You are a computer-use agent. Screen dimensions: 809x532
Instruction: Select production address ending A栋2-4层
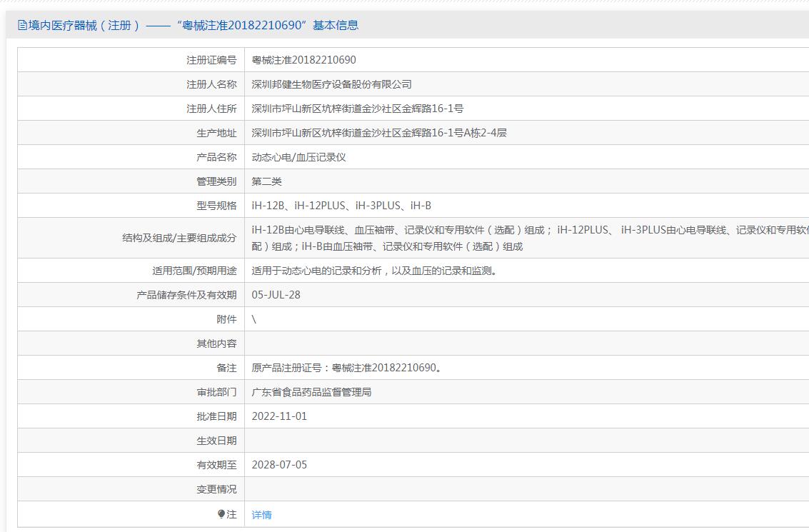[379, 133]
